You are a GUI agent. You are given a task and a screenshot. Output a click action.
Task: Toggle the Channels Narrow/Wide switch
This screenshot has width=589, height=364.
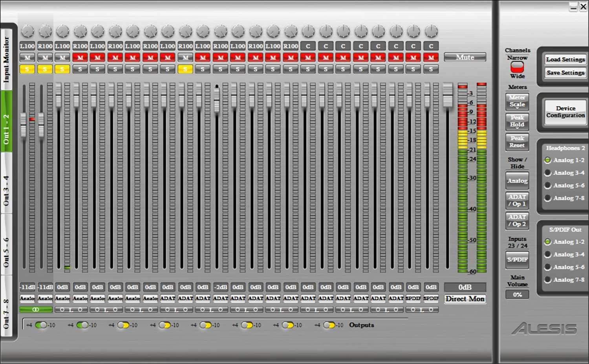point(517,67)
